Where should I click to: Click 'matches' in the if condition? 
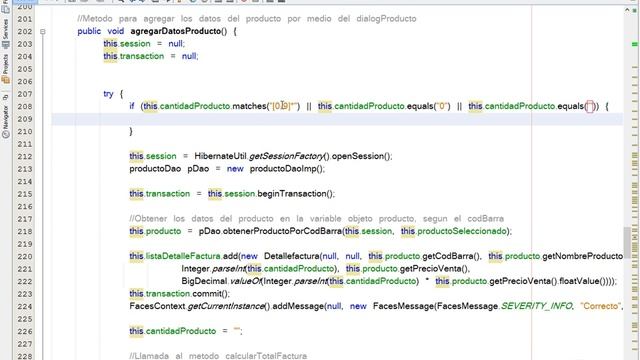coord(249,106)
